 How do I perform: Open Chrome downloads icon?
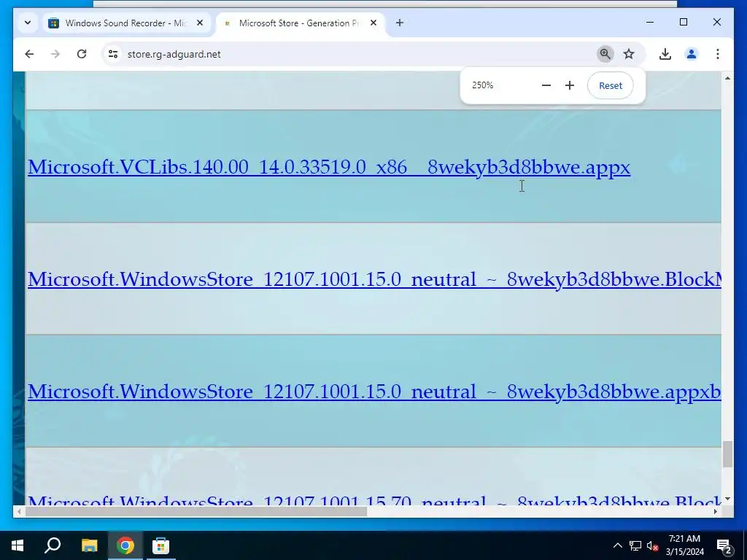pos(665,54)
